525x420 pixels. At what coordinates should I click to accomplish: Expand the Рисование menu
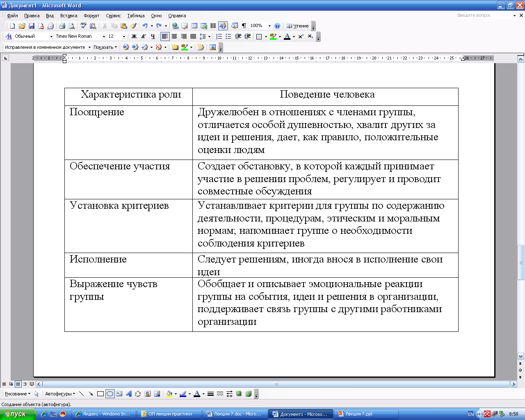[x=17, y=394]
